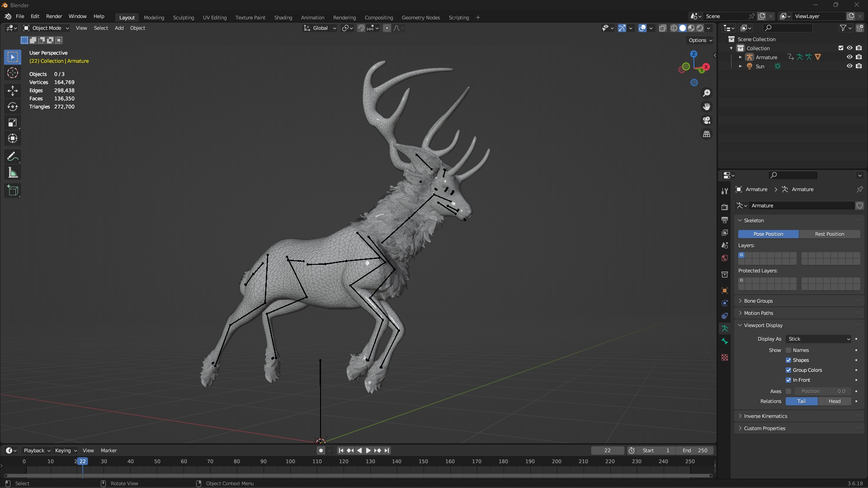Viewport: 868px width, 488px height.
Task: Choose the Measure tool
Action: coord(13,173)
